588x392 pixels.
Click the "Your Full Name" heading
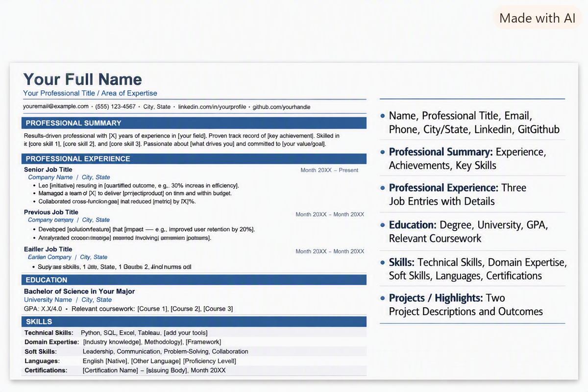coord(82,79)
